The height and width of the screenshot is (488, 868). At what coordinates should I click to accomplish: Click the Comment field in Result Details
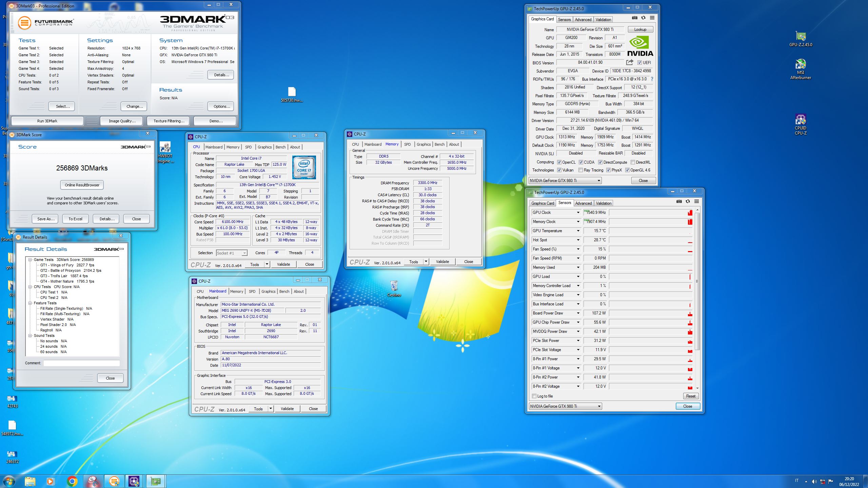click(81, 363)
